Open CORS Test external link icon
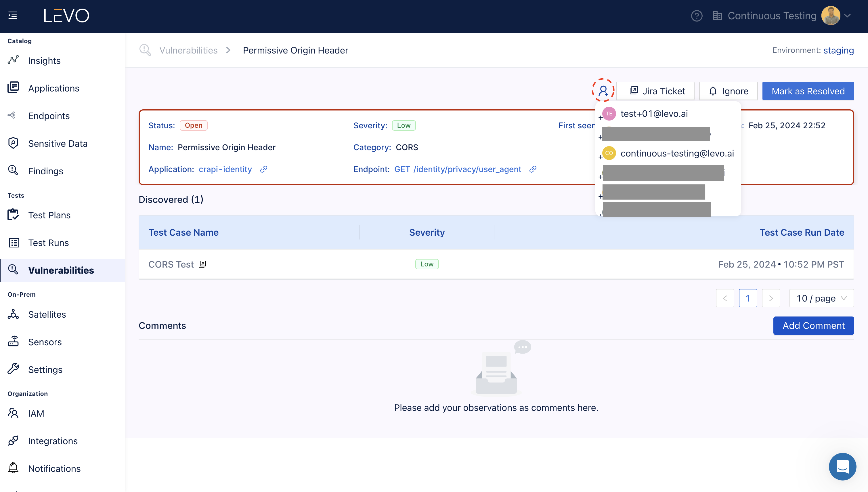 click(202, 264)
